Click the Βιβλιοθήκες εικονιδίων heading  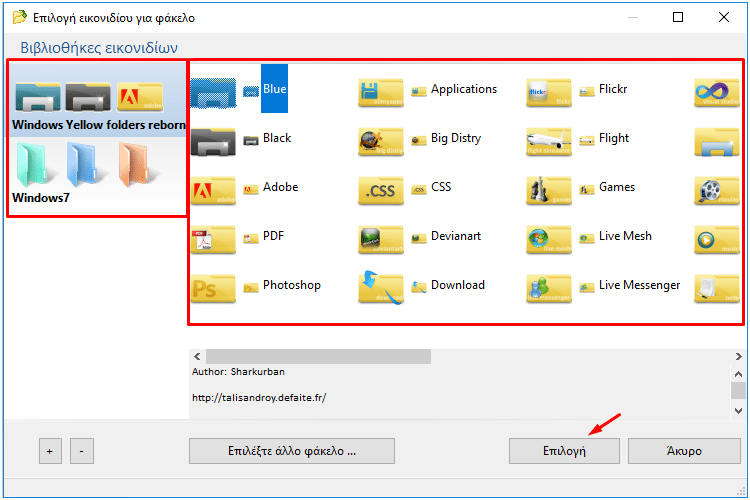[x=99, y=48]
